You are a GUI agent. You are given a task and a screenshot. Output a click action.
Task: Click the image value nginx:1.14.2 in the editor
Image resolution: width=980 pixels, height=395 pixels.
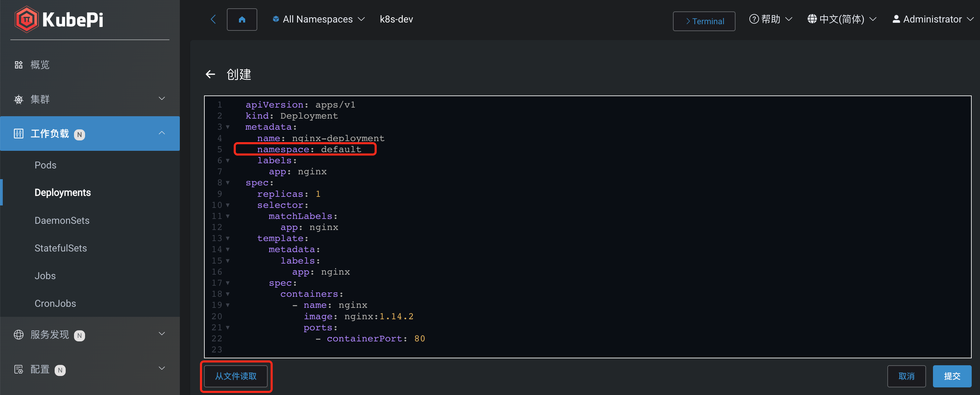click(379, 316)
